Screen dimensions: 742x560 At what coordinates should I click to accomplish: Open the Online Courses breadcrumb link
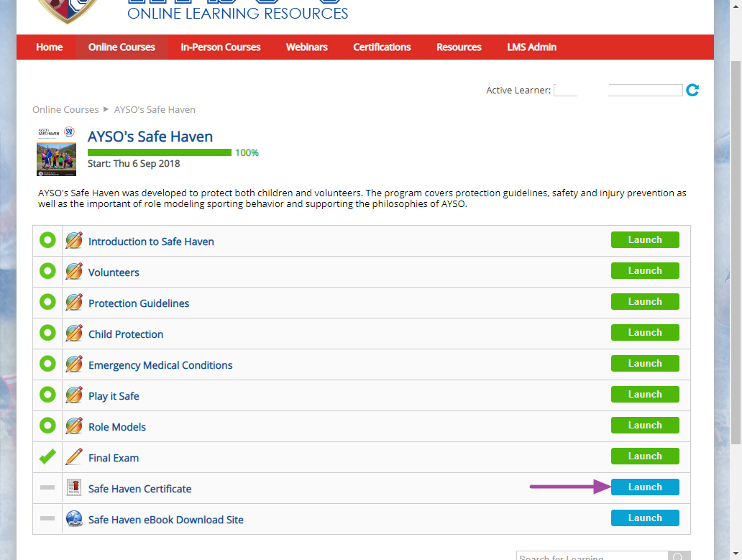pos(65,109)
